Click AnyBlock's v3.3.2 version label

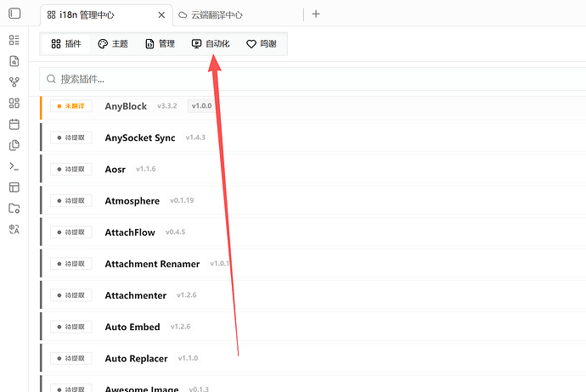tap(167, 106)
